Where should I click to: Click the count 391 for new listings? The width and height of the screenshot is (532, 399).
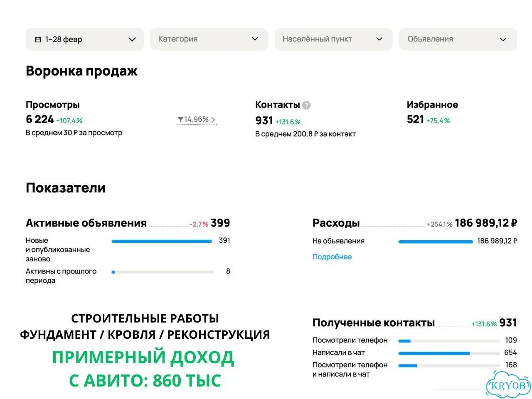coord(224,240)
